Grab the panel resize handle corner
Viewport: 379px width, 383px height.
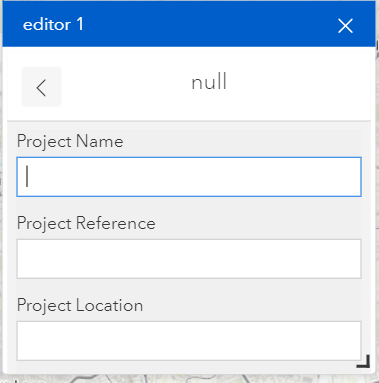pos(363,361)
